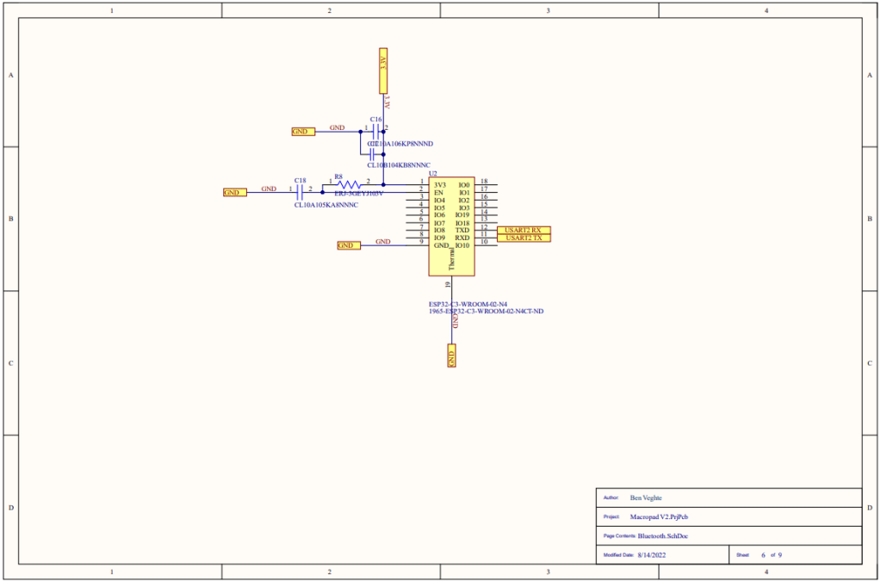
Task: Select the GND port on pin 9
Action: point(347,245)
